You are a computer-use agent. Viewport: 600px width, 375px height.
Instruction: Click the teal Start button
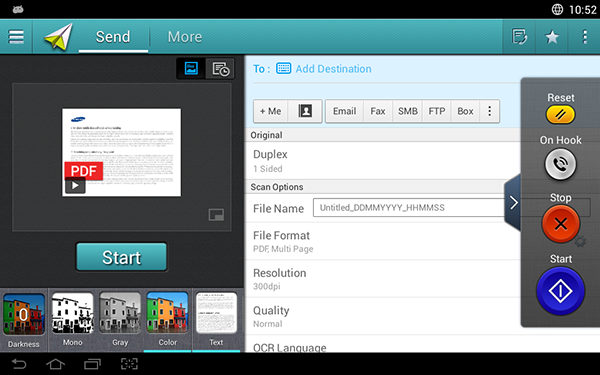coord(121,257)
